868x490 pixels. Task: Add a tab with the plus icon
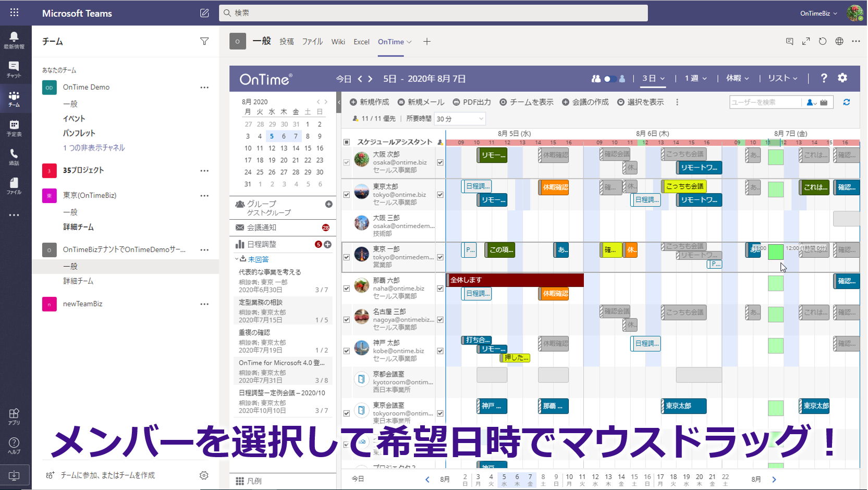click(427, 42)
